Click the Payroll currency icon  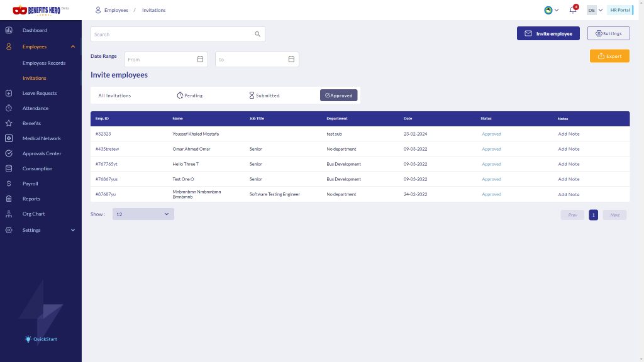pos(9,184)
